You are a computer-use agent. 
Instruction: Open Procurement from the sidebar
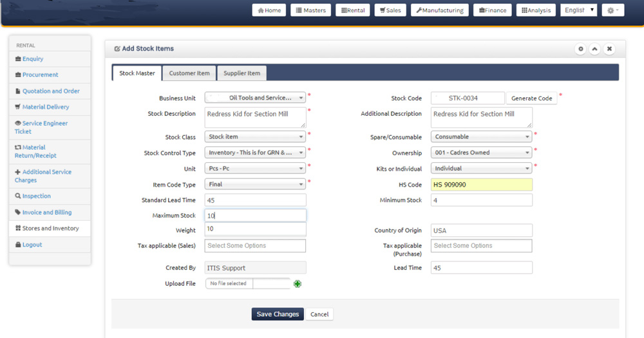40,75
